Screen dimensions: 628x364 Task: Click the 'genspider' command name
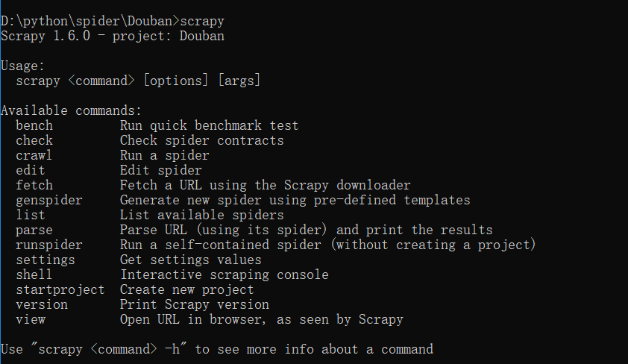49,200
